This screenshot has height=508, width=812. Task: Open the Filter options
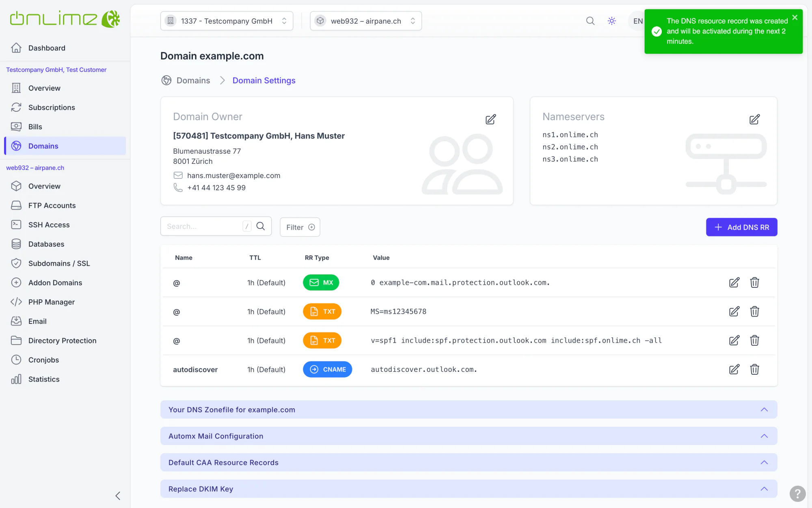(300, 227)
